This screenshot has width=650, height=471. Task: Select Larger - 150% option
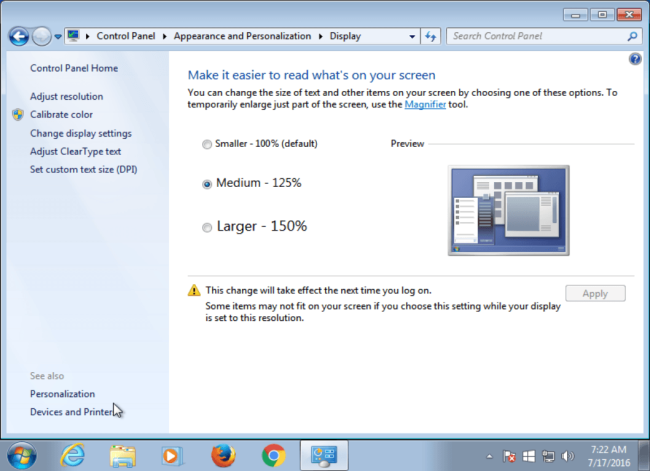[x=255, y=226]
